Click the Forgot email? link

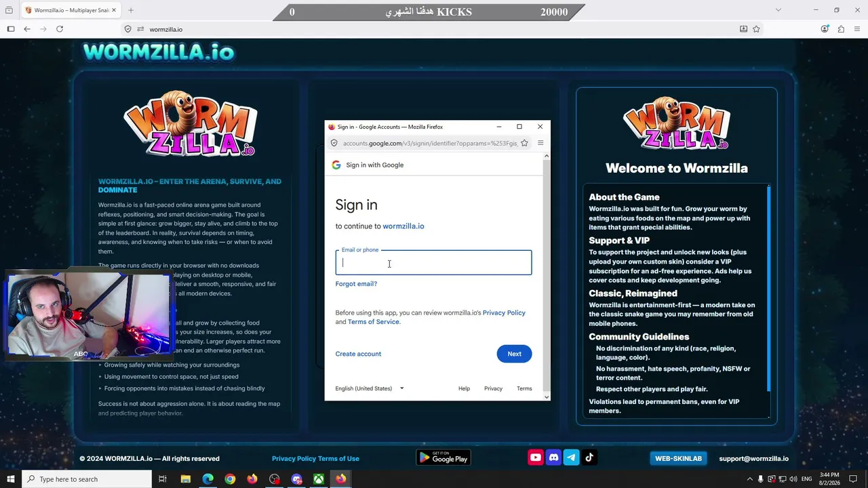pyautogui.click(x=356, y=284)
